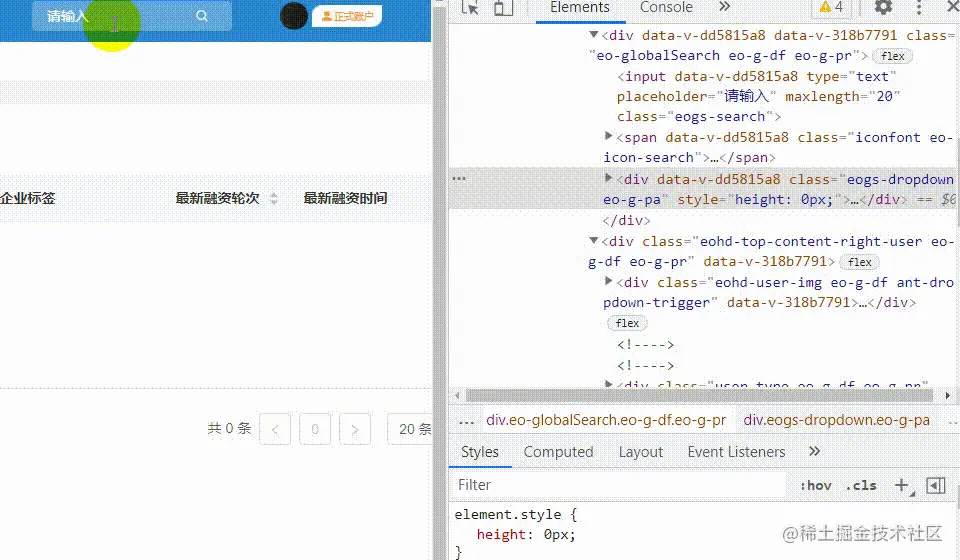This screenshot has height=560, width=960.
Task: Switch to the Layout tab
Action: [x=640, y=452]
